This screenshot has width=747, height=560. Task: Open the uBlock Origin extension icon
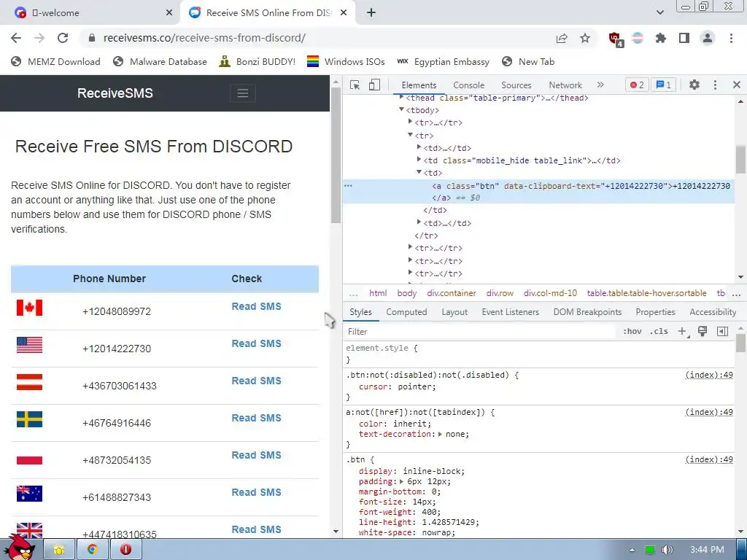pos(615,39)
